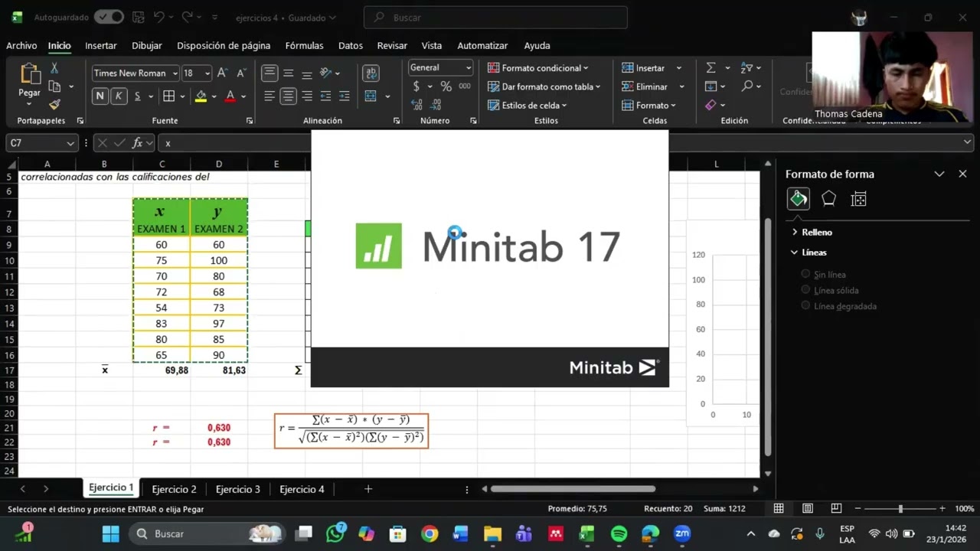Click Eliminar button in Celdas group
Screen dimensions: 980x551
click(x=645, y=86)
